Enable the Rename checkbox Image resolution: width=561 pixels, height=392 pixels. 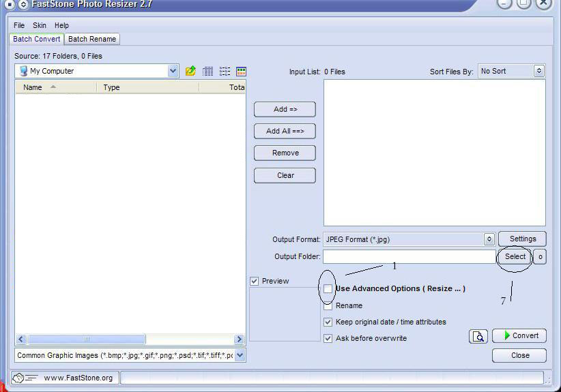pos(328,306)
